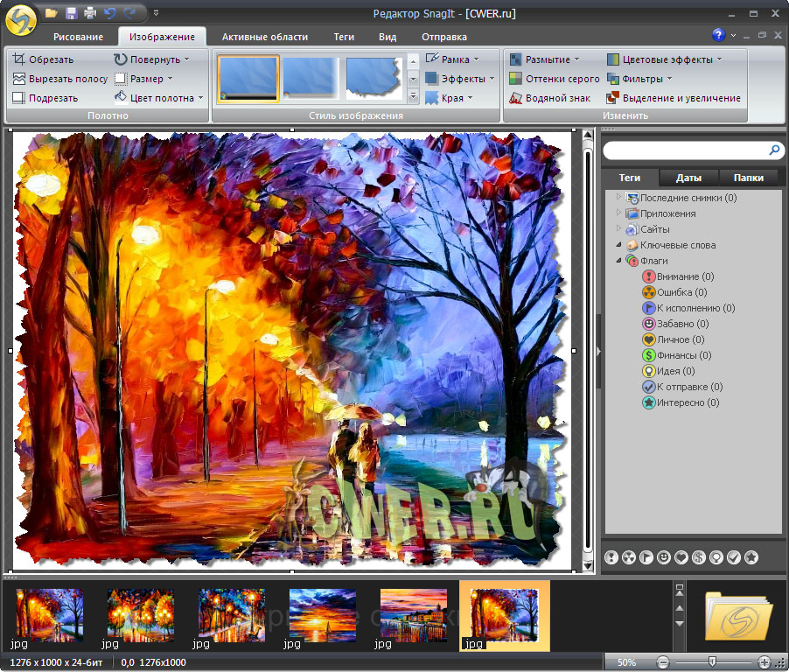Image resolution: width=789 pixels, height=672 pixels.
Task: Open the Цветовые эффекты dropdown
Action: coord(665,59)
